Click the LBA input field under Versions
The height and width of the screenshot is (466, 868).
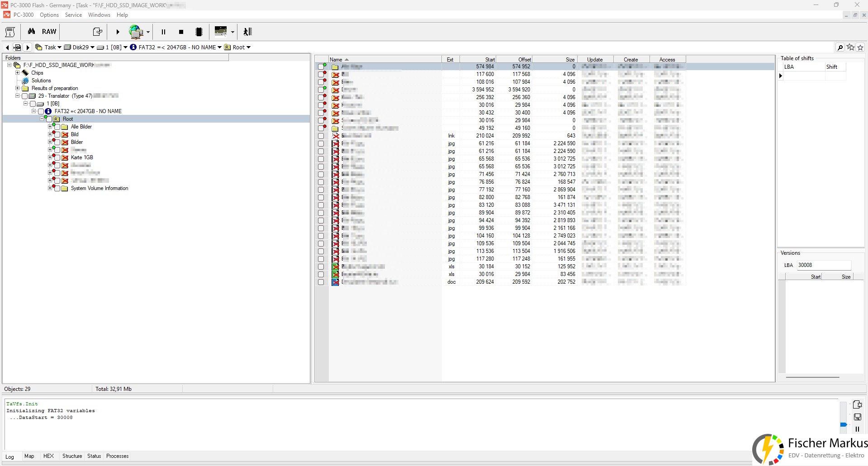click(823, 265)
